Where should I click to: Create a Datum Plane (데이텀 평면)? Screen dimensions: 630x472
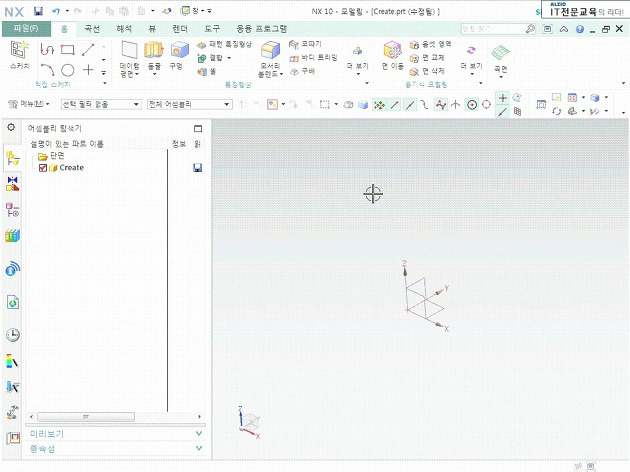129,59
